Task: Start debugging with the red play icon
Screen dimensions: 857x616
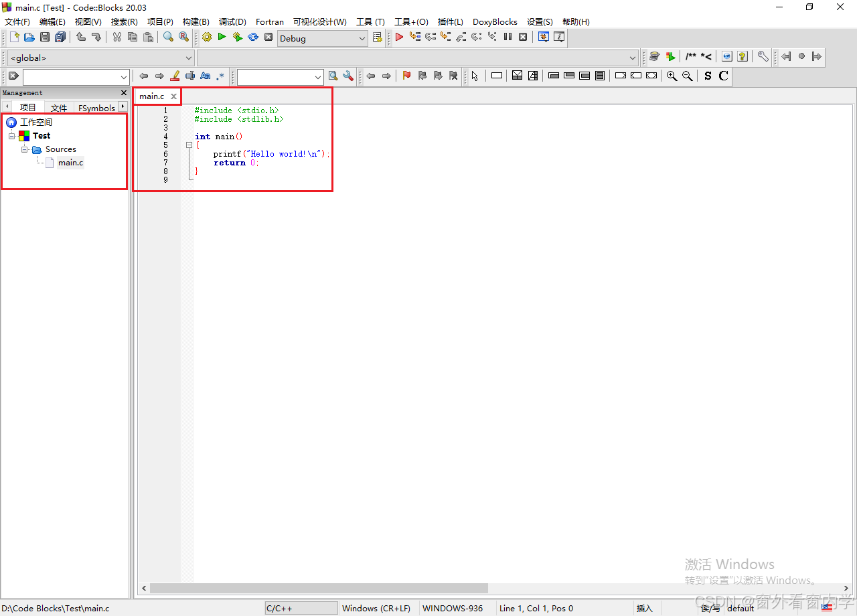Action: pyautogui.click(x=400, y=37)
